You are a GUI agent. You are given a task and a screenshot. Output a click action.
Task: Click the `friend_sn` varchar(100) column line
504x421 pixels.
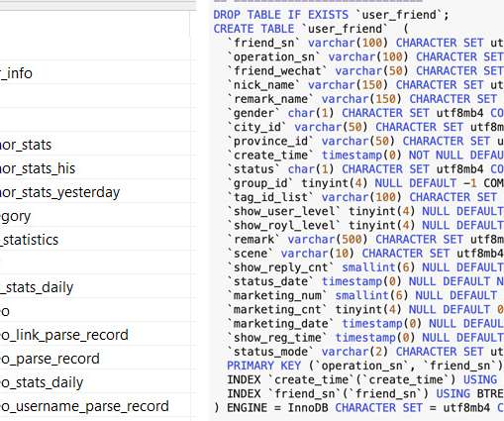click(365, 43)
